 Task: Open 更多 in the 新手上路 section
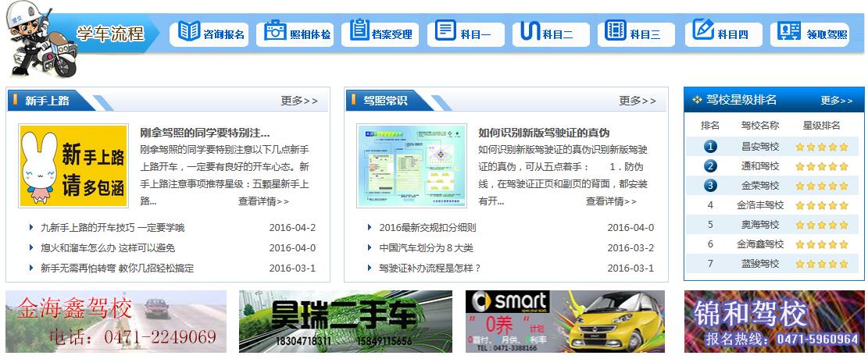(299, 101)
